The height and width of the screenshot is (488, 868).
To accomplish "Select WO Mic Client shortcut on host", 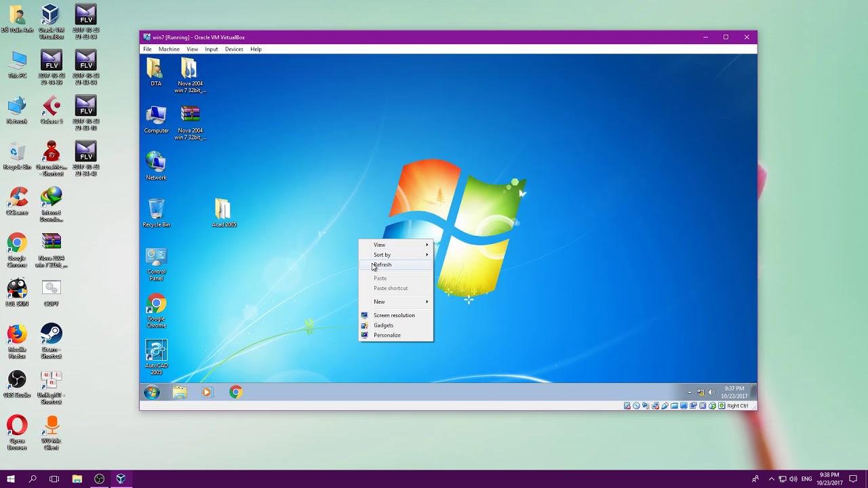I will (x=51, y=433).
